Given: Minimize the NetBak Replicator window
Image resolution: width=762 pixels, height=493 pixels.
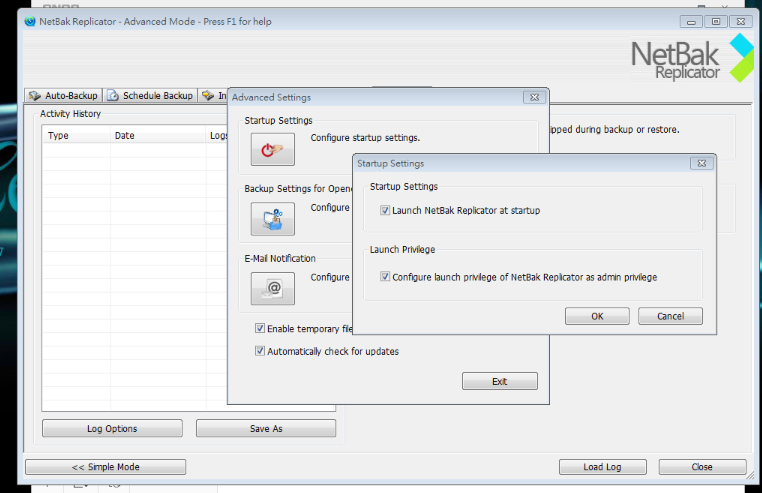Looking at the screenshot, I should tap(691, 22).
